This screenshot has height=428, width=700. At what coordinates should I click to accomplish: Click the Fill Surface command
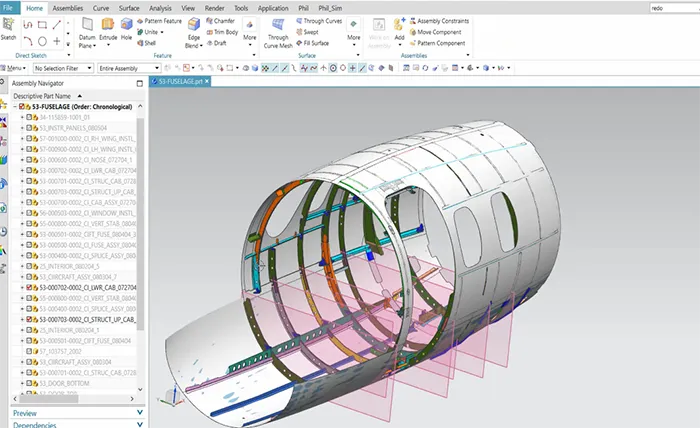tap(312, 43)
